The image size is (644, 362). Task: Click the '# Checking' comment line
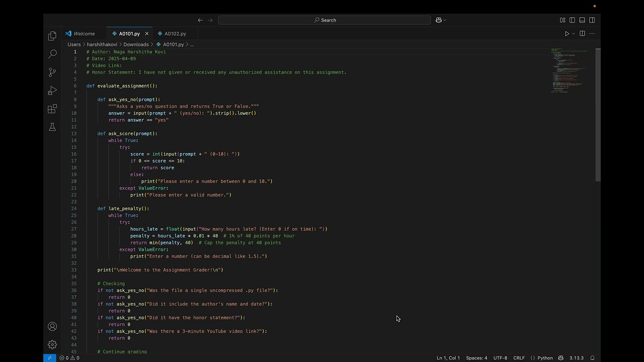coord(111,284)
